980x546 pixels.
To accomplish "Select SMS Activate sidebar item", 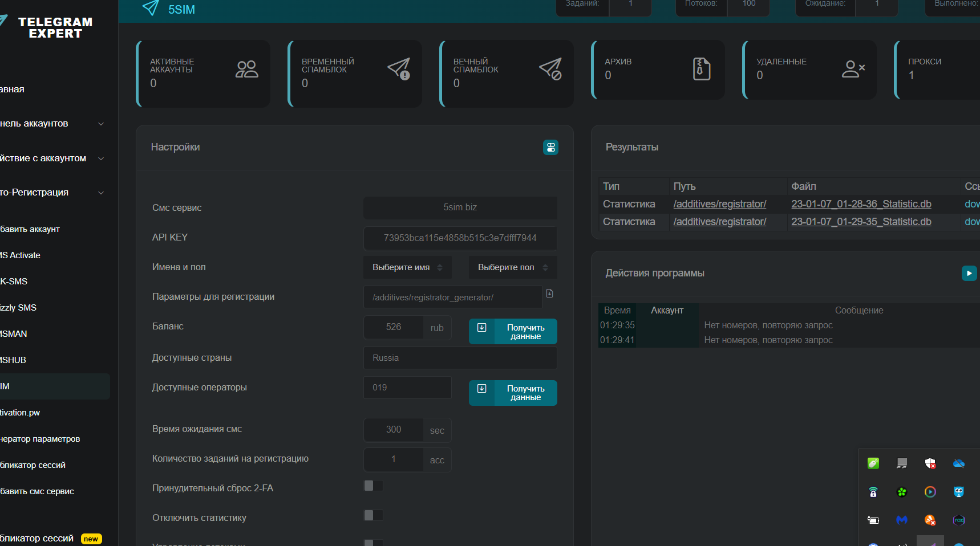I will 21,255.
